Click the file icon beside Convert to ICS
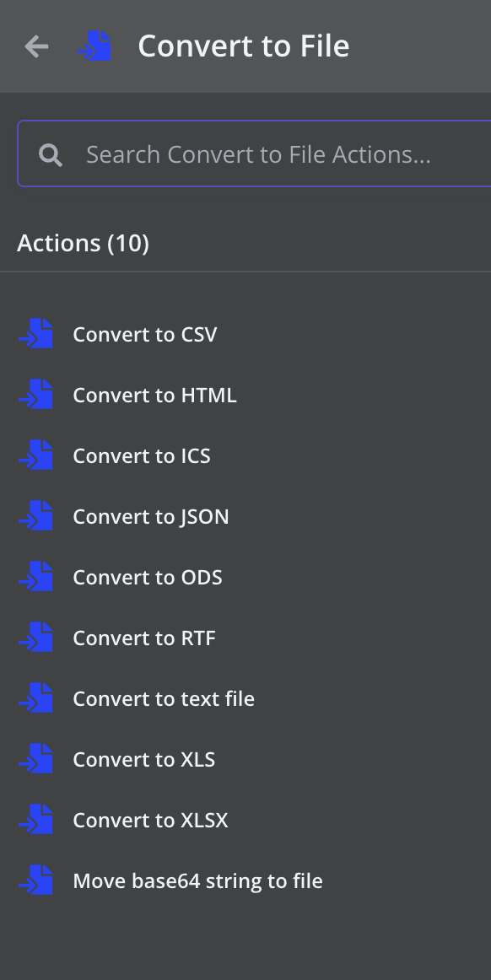The width and height of the screenshot is (491, 980). pyautogui.click(x=35, y=455)
